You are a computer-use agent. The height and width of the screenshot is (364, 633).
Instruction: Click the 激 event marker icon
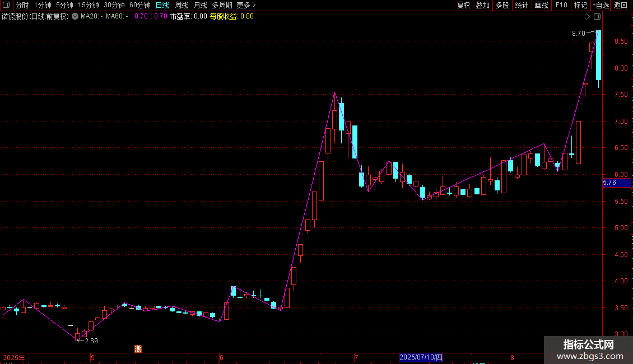pyautogui.click(x=138, y=349)
